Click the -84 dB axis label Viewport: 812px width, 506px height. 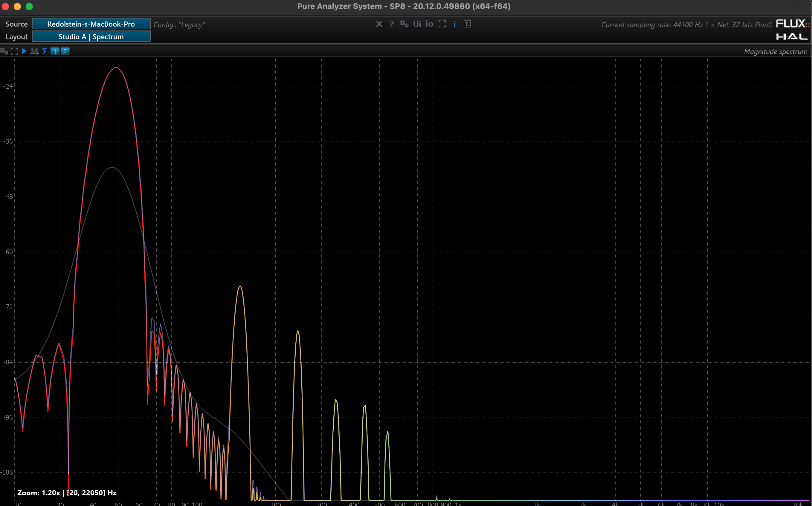click(x=8, y=362)
